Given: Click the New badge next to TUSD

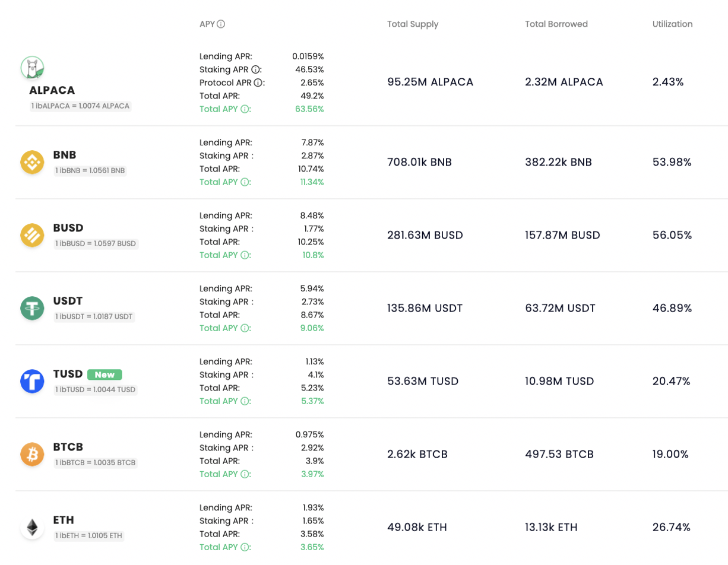Looking at the screenshot, I should pos(105,374).
